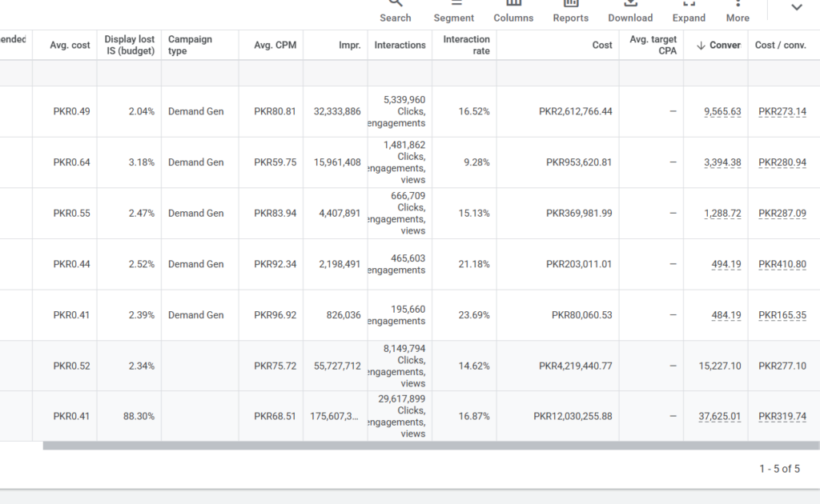This screenshot has height=504, width=820.
Task: Sort by Cost / conv. column header
Action: coord(780,45)
